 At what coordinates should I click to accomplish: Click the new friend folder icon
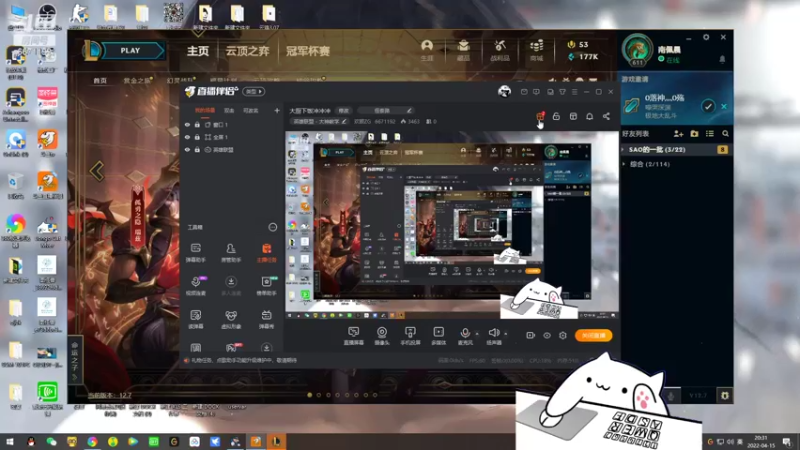694,134
